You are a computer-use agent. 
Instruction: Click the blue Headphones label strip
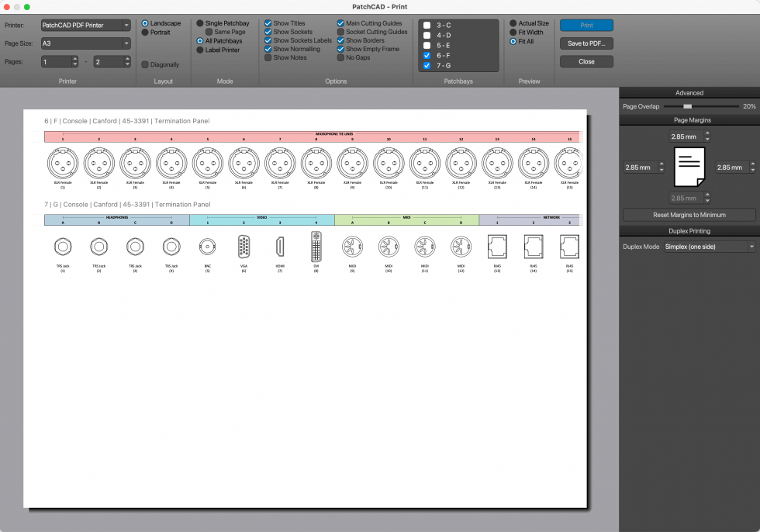tap(117, 220)
